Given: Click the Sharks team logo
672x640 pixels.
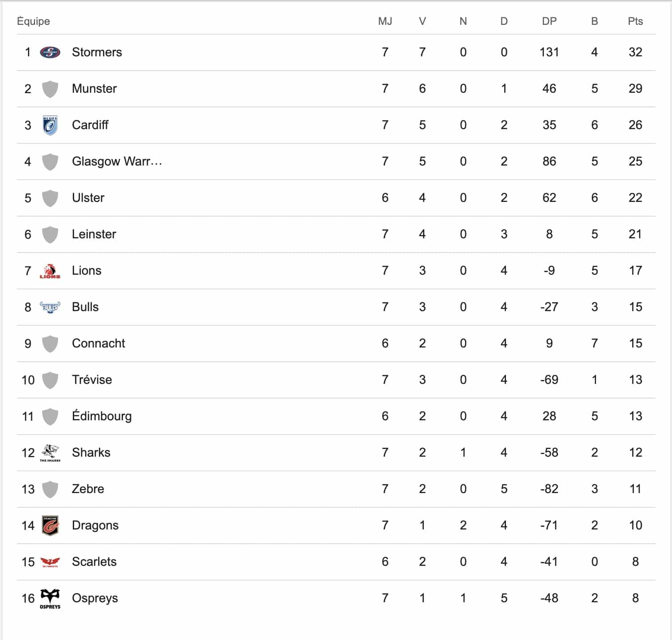Looking at the screenshot, I should click(50, 453).
